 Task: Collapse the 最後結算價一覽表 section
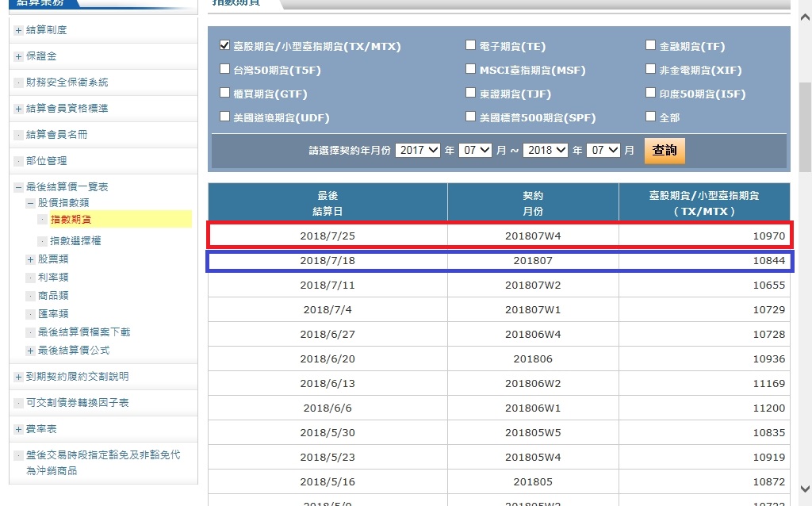click(x=19, y=187)
